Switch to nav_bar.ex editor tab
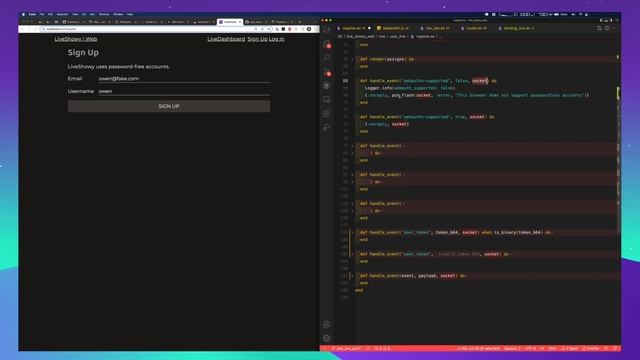 click(x=437, y=28)
